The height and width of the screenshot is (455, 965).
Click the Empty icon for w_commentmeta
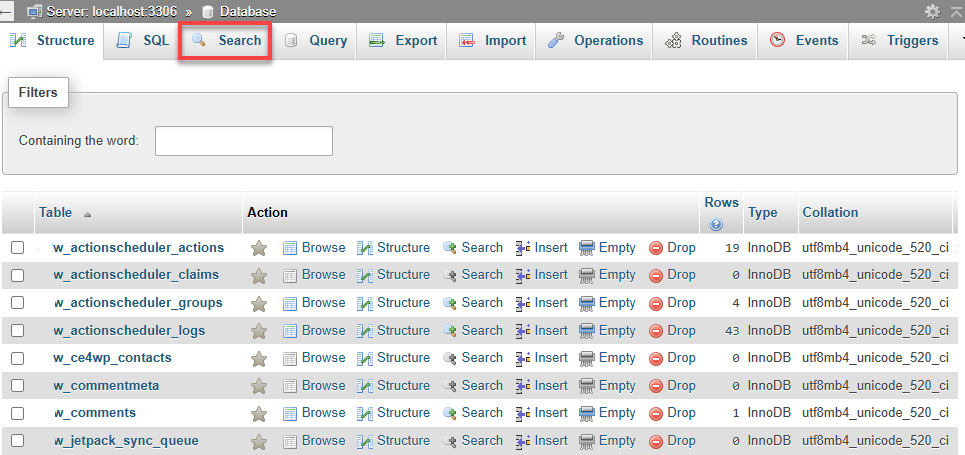(587, 386)
